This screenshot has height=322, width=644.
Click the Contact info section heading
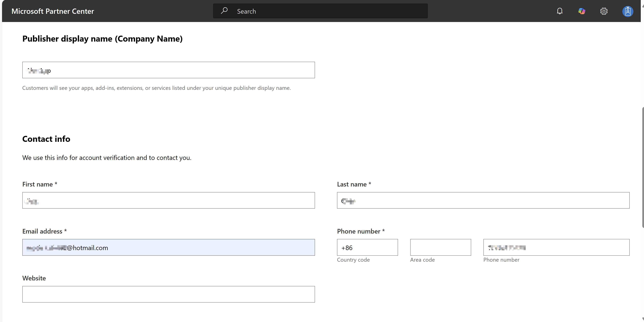[x=46, y=139]
